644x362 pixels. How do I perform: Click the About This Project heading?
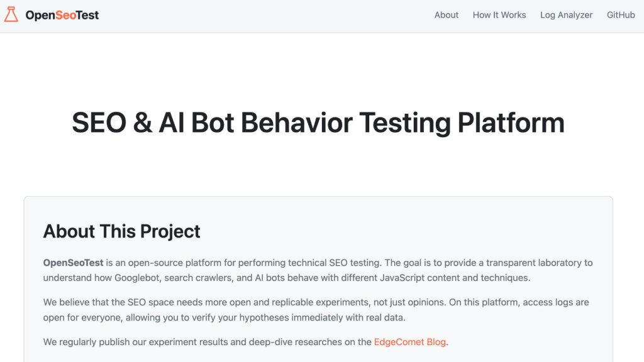(121, 231)
